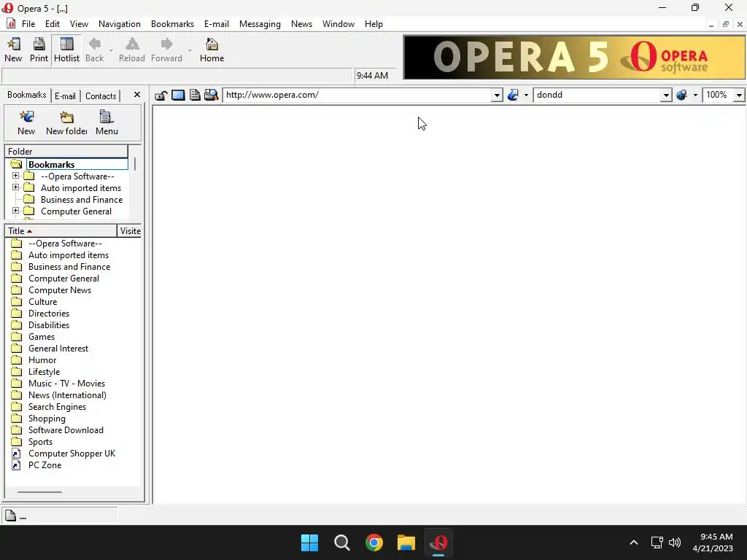
Task: Select the Bookmarks hotlist tab
Action: (27, 96)
